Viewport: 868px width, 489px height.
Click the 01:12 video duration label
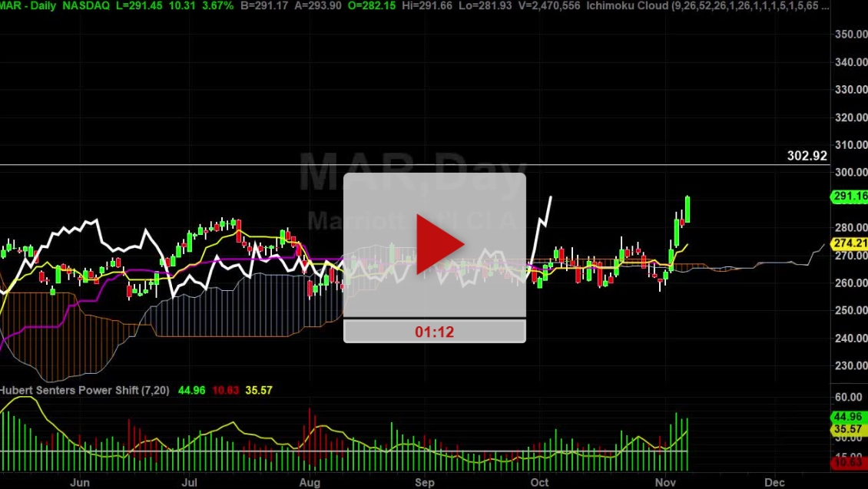pos(434,331)
